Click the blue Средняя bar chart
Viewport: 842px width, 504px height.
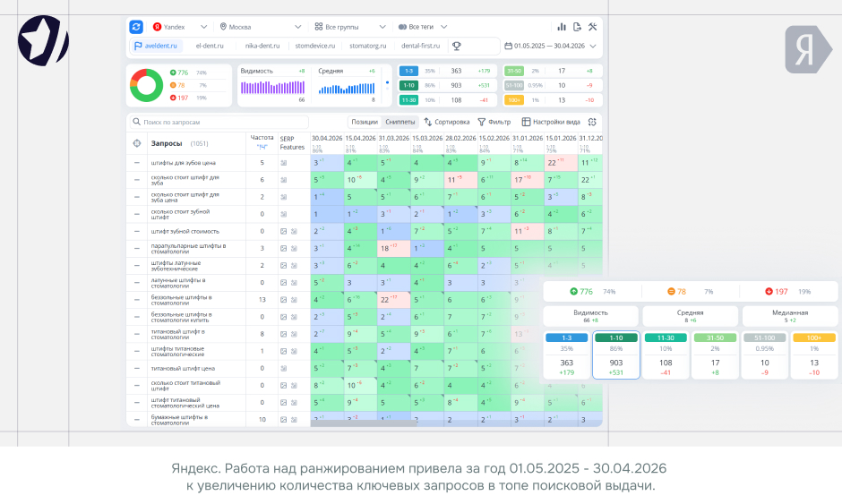pos(347,89)
